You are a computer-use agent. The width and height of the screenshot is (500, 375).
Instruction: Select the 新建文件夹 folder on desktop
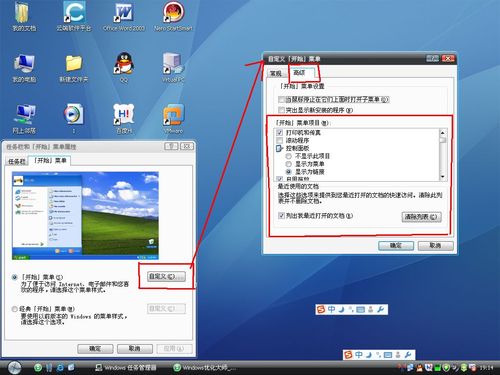tap(74, 68)
